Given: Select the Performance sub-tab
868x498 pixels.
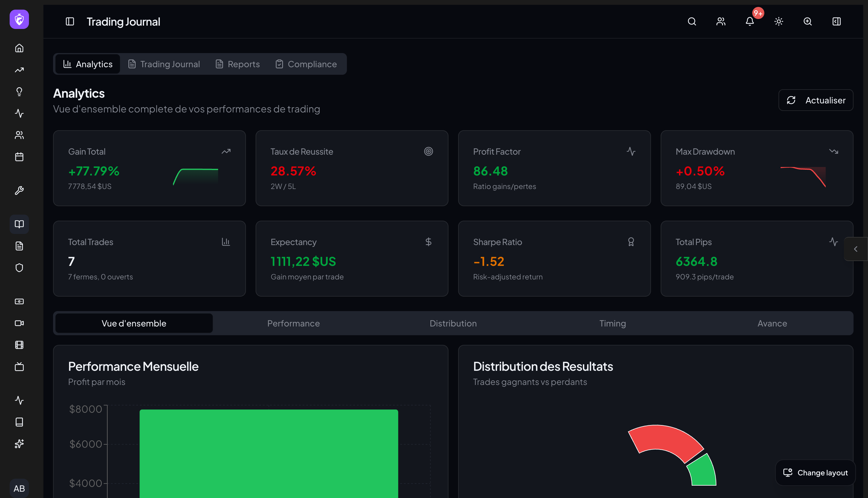Looking at the screenshot, I should (x=293, y=323).
